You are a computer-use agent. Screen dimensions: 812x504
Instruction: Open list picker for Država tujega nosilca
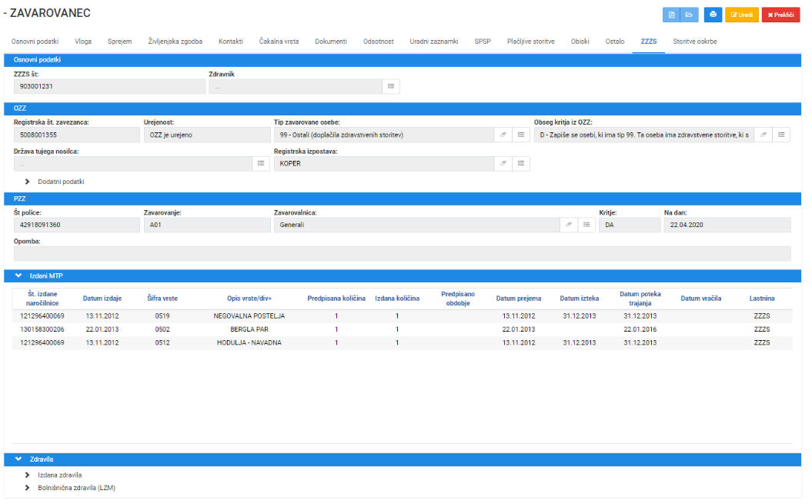coord(261,163)
